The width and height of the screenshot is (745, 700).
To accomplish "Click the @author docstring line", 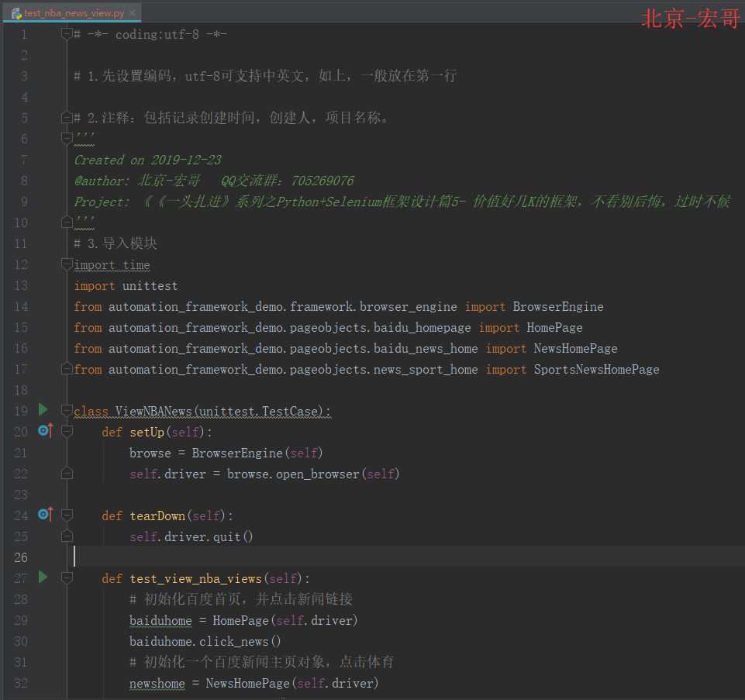I will click(214, 181).
